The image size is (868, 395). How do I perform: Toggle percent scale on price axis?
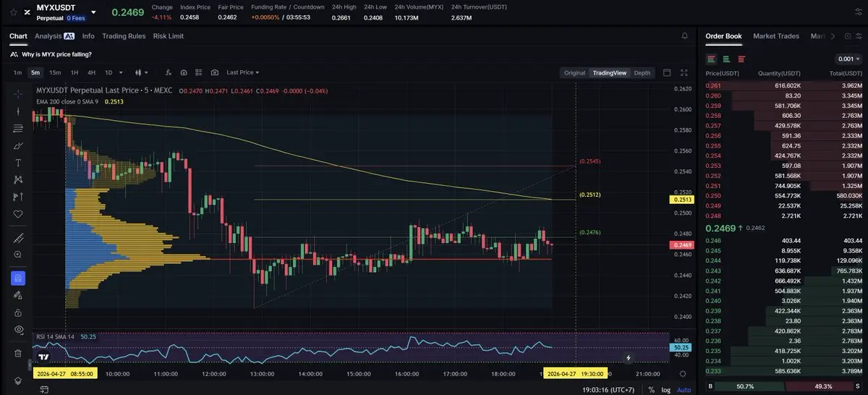point(652,390)
